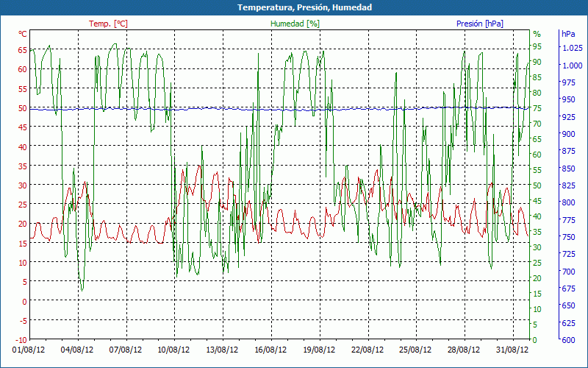Click the '50' tick on the humidity axis
This screenshot has height=368, width=588.
(x=537, y=185)
